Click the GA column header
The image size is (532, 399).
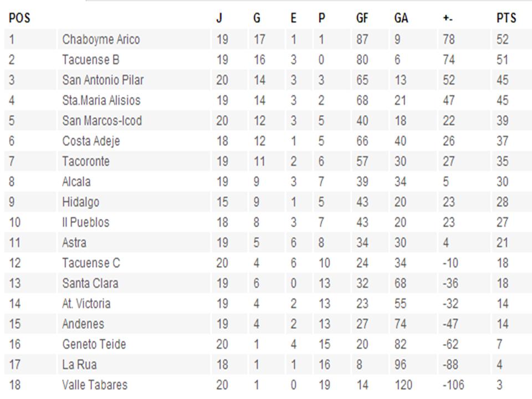point(401,18)
